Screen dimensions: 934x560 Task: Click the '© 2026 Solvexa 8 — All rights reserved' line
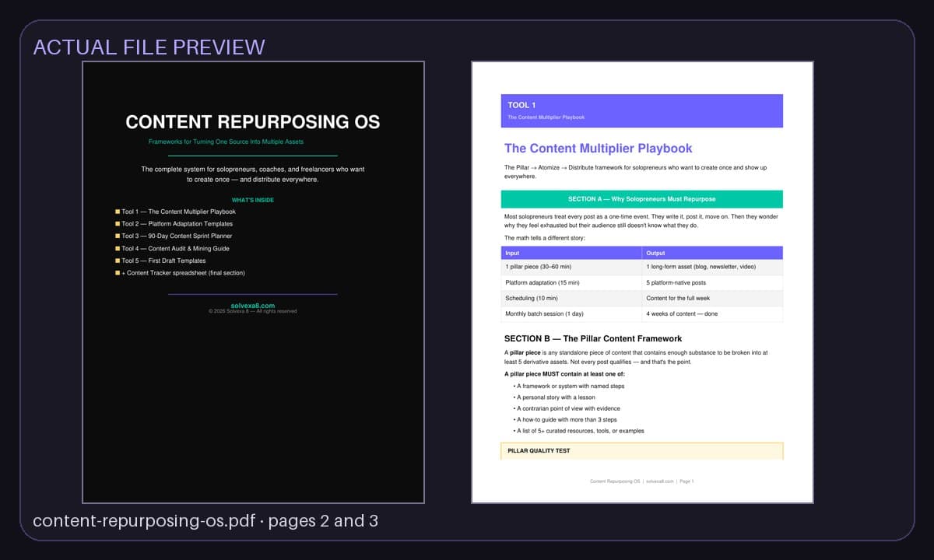[x=253, y=311]
